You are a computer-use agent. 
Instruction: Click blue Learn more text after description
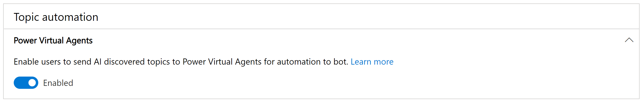pyautogui.click(x=372, y=62)
